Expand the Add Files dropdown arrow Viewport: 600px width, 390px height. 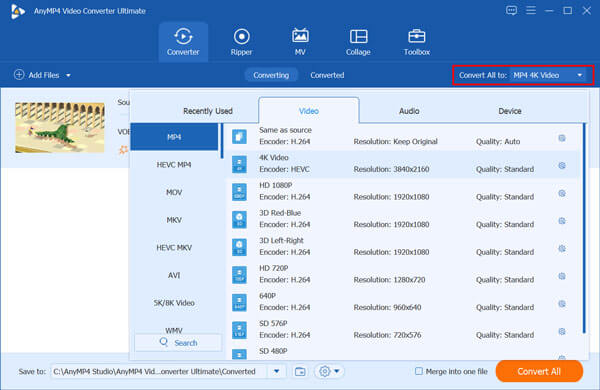coord(68,75)
